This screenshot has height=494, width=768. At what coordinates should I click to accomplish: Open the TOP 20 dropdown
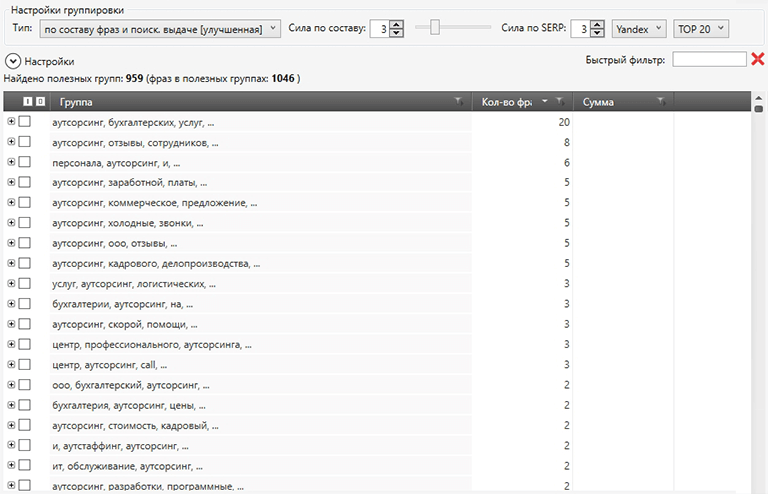pyautogui.click(x=701, y=29)
